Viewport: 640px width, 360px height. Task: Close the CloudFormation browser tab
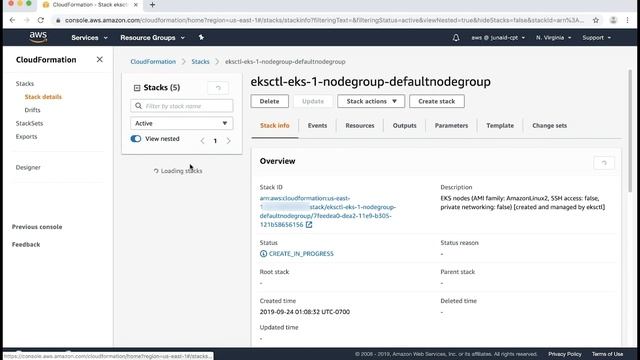coord(136,5)
